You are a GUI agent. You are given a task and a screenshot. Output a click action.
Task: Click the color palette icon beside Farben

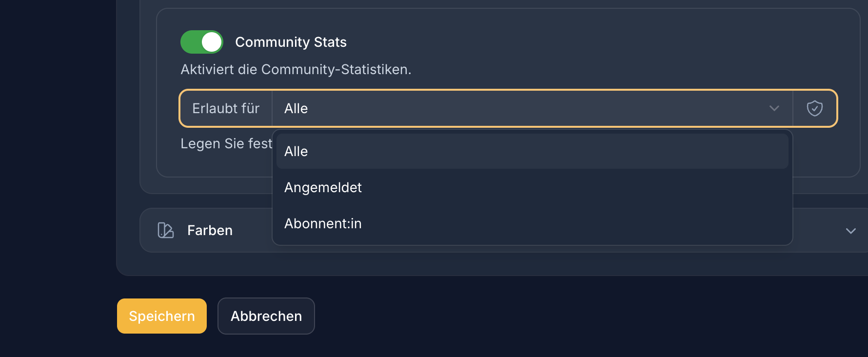165,230
